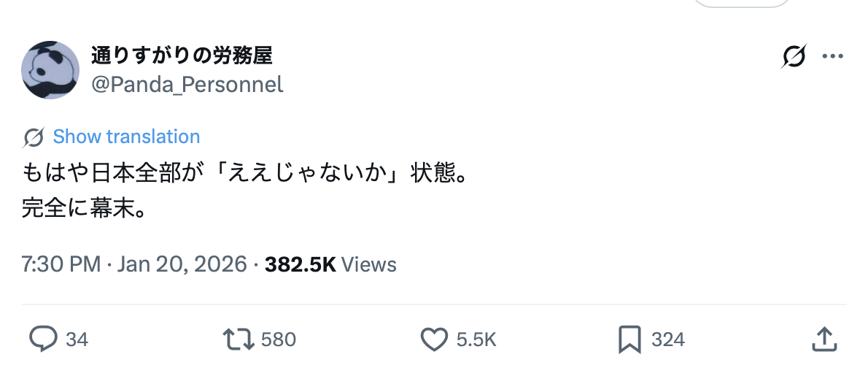Image resolution: width=868 pixels, height=368 pixels.
Task: Click the Grok icon beside Show translation
Action: (x=34, y=137)
